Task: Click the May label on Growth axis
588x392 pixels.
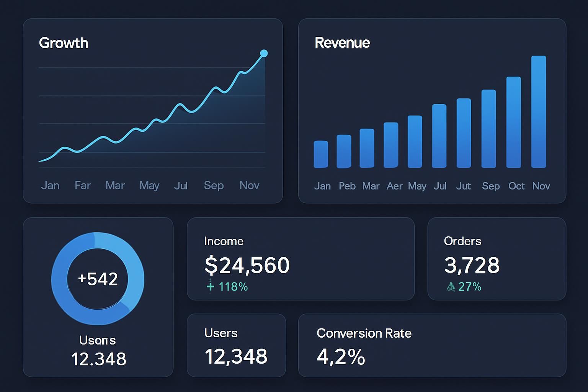Action: pos(149,186)
